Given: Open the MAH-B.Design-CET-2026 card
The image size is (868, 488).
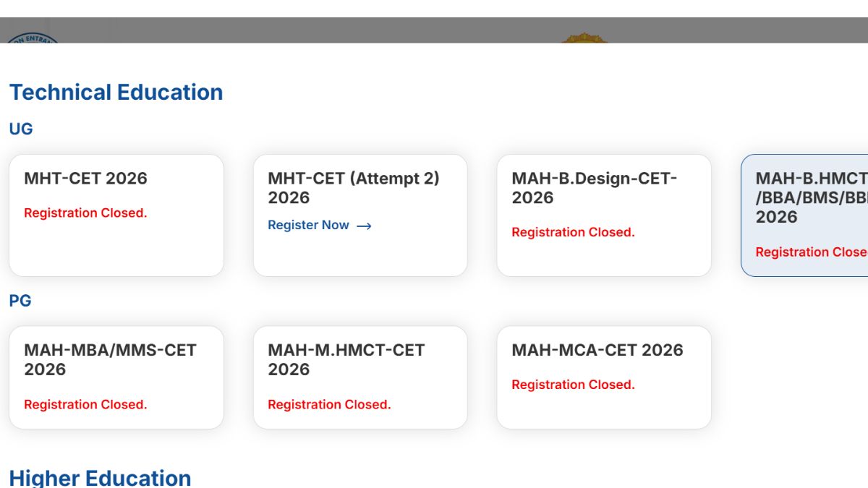Looking at the screenshot, I should coord(603,215).
